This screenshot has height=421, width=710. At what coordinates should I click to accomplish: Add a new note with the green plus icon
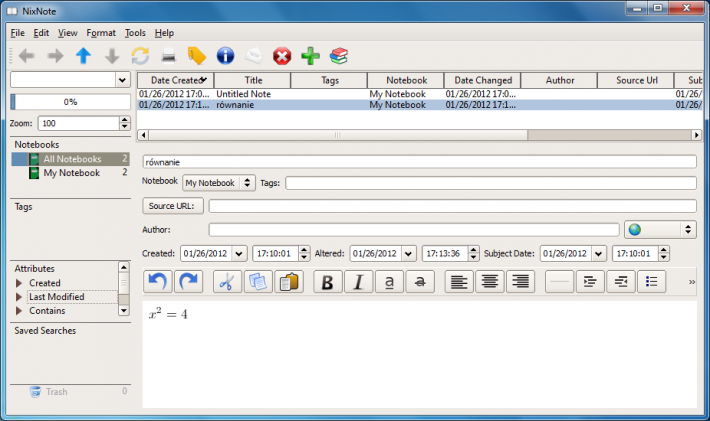click(310, 56)
